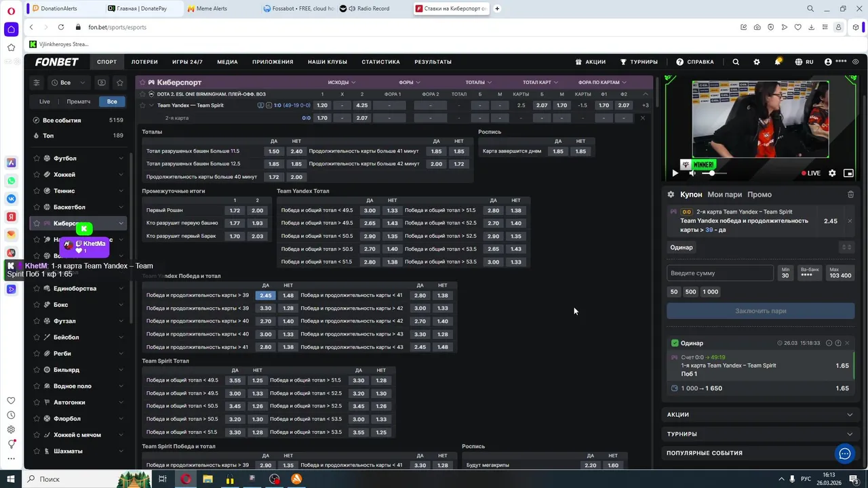Expand Регби sport category chevron
The image size is (868, 488).
[121, 354]
